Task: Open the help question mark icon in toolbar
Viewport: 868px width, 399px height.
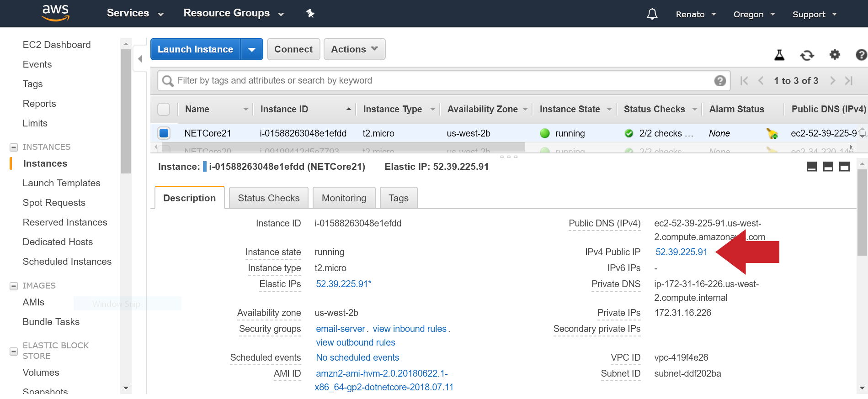Action: (x=861, y=55)
